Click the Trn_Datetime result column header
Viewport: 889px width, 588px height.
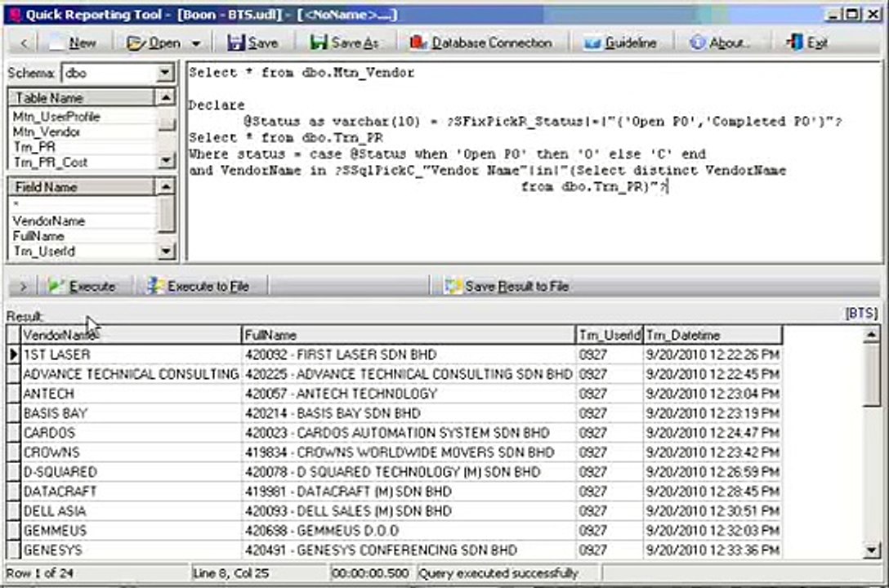713,336
